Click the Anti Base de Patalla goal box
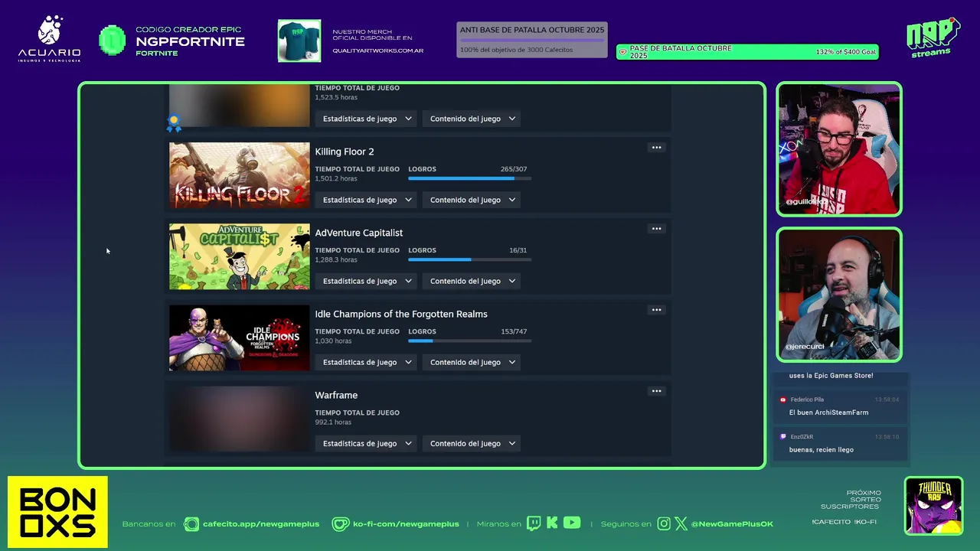Viewport: 980px width, 551px height. click(532, 40)
